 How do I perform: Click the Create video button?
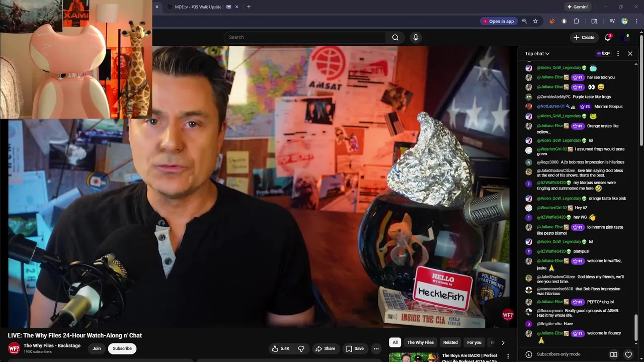click(584, 37)
